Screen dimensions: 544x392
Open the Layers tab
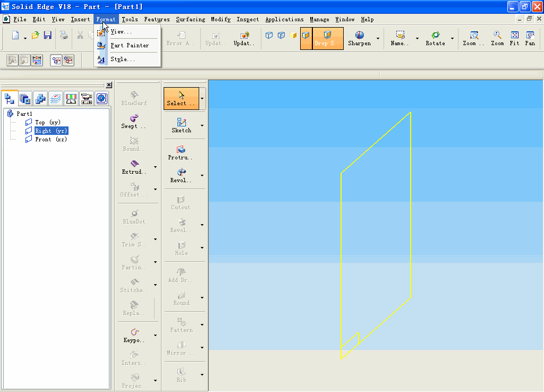tap(55, 99)
